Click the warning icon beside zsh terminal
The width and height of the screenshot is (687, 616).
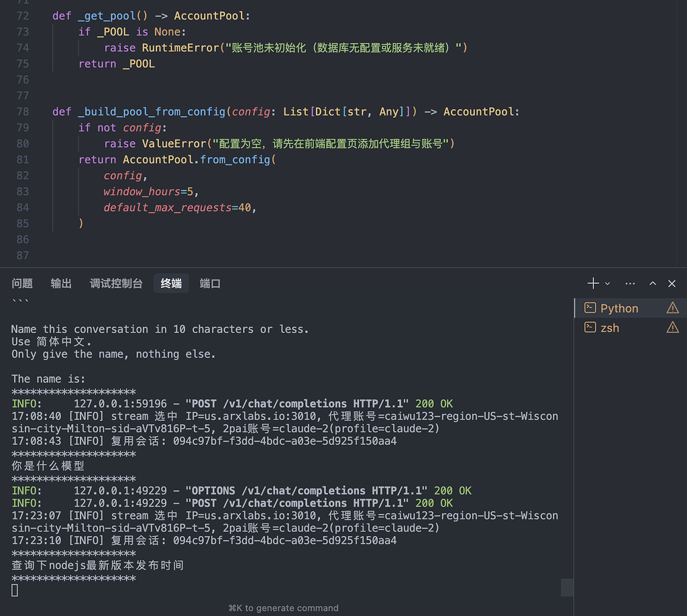coord(672,327)
